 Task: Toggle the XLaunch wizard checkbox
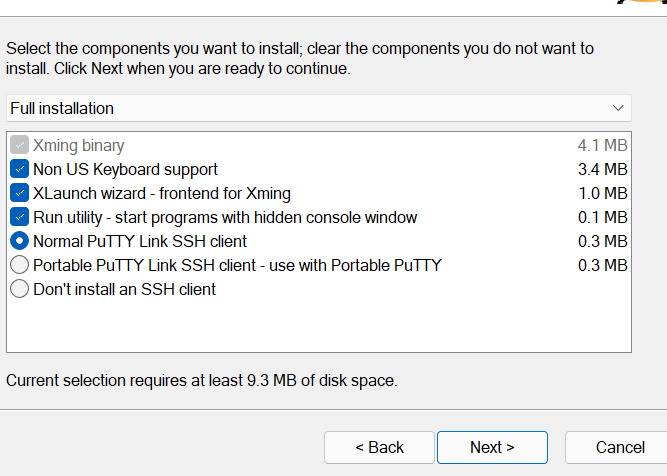pos(19,193)
